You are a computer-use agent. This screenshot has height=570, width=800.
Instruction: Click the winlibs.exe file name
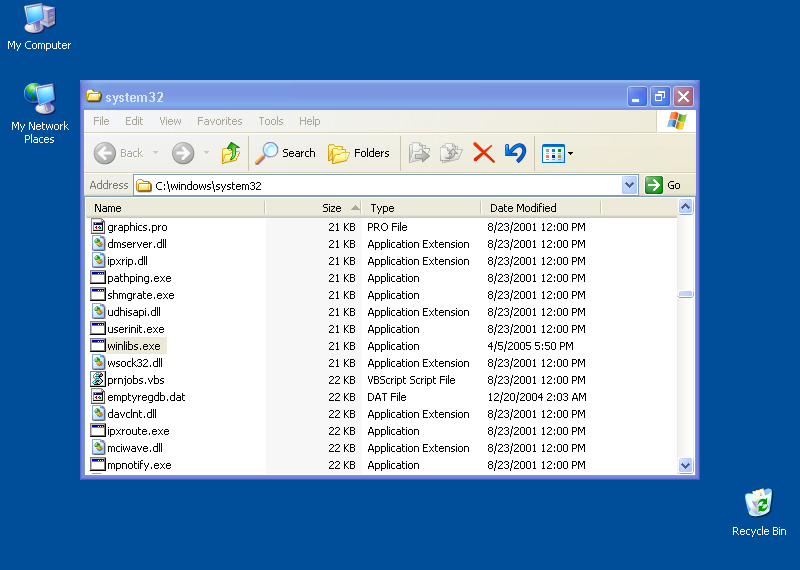[x=134, y=346]
